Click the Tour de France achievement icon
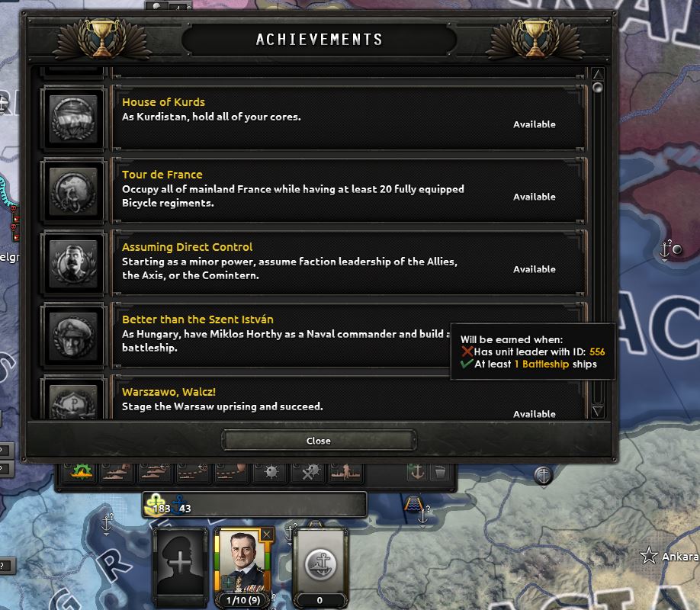This screenshot has width=700, height=610. [x=74, y=191]
